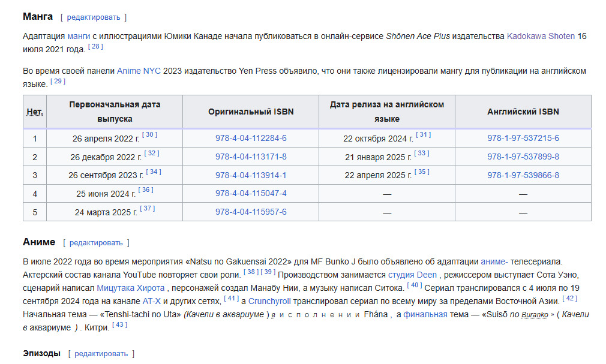
Task: Open the Anime NYC link
Action: point(139,71)
